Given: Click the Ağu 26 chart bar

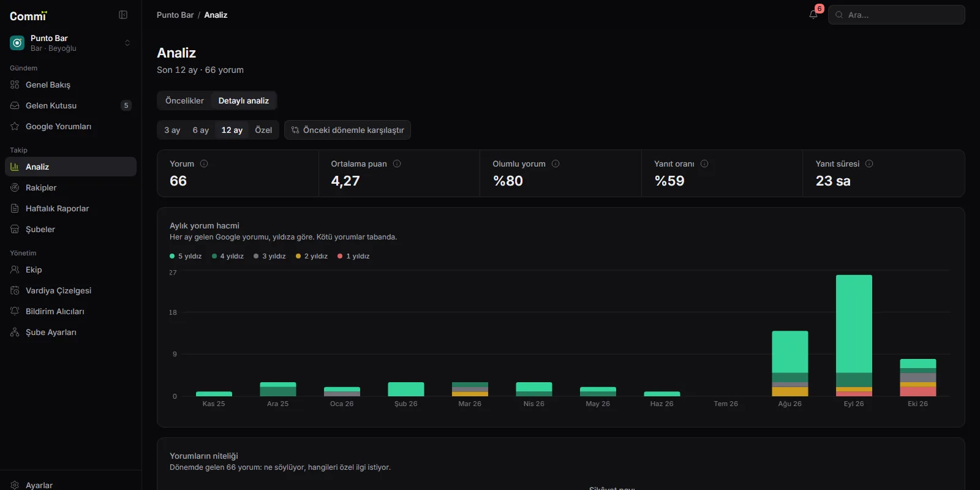Looking at the screenshot, I should (790, 364).
